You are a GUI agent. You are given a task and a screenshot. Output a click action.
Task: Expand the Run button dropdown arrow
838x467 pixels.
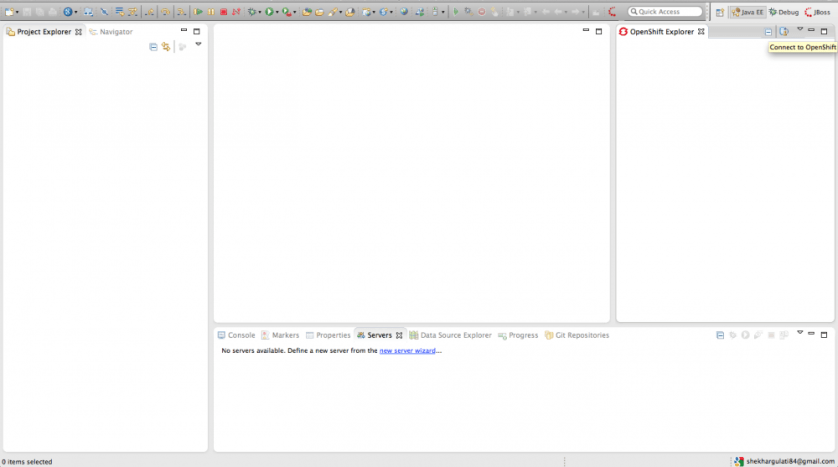coord(278,13)
